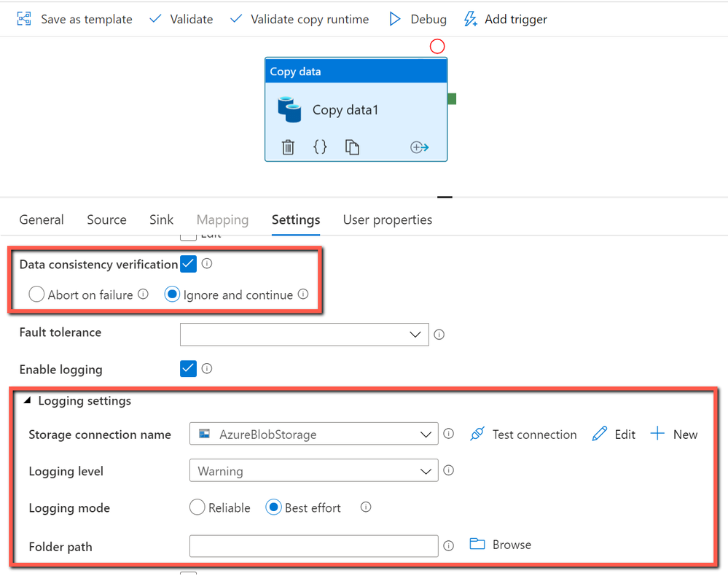Click the info icon beside Data consistency verification

pos(207,263)
